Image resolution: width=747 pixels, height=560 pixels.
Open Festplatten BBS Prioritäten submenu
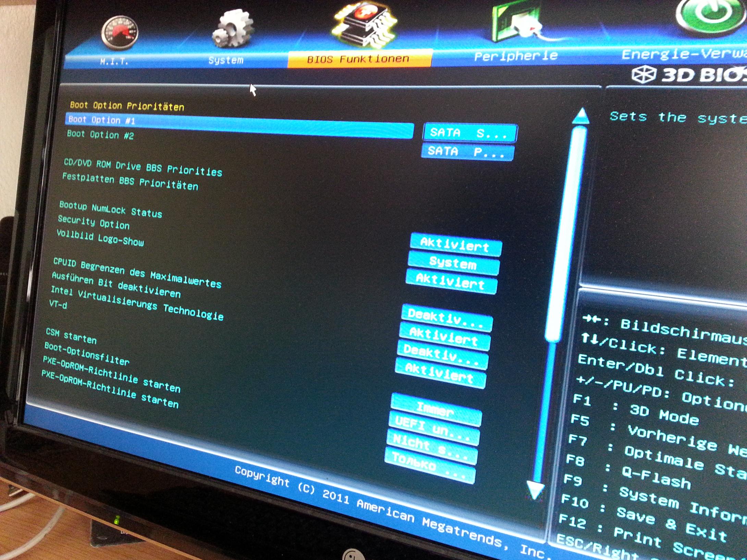click(130, 182)
